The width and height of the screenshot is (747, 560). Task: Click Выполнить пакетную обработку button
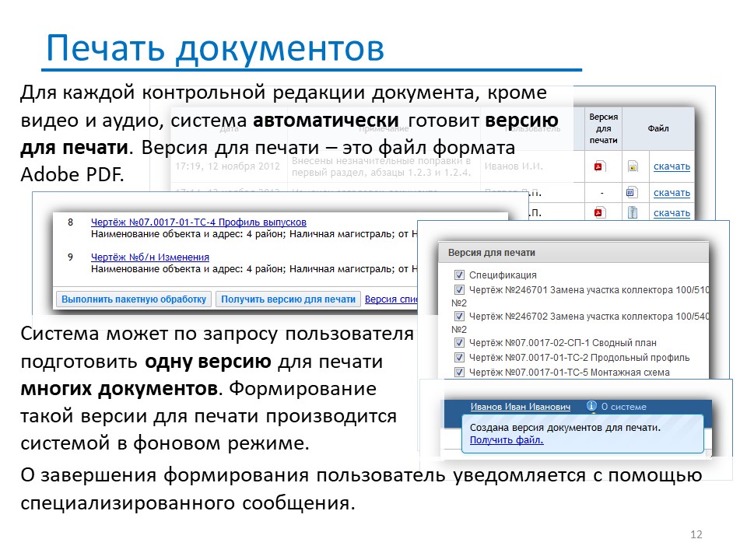click(134, 299)
